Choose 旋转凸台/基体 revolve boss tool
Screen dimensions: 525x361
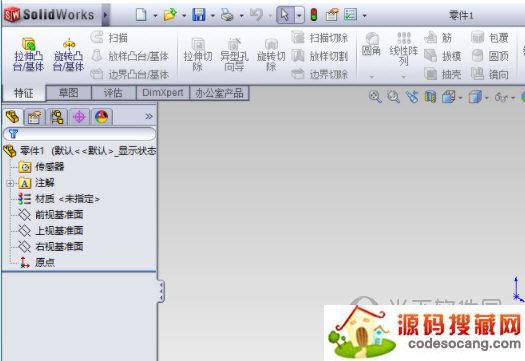coord(69,55)
